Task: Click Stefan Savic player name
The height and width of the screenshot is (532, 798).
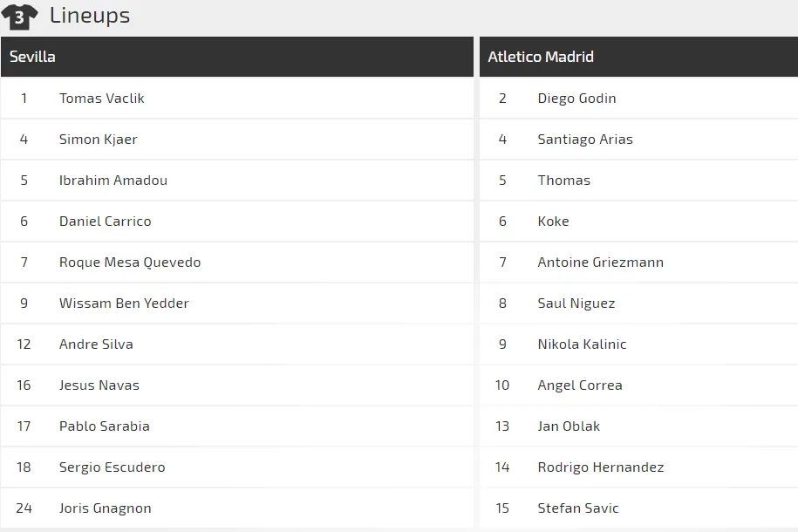Action: [x=578, y=508]
